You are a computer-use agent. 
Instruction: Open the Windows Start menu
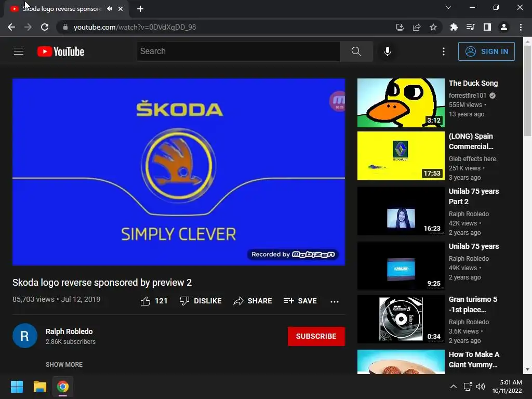pos(17,387)
